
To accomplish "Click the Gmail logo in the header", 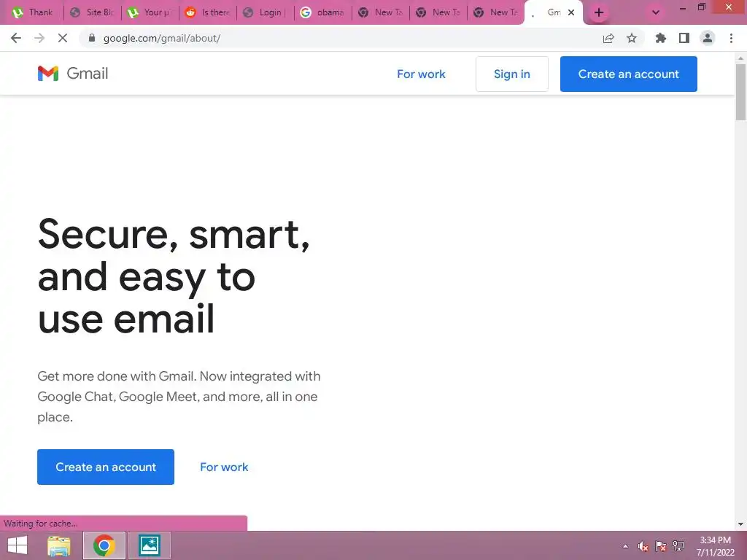I will click(x=73, y=74).
